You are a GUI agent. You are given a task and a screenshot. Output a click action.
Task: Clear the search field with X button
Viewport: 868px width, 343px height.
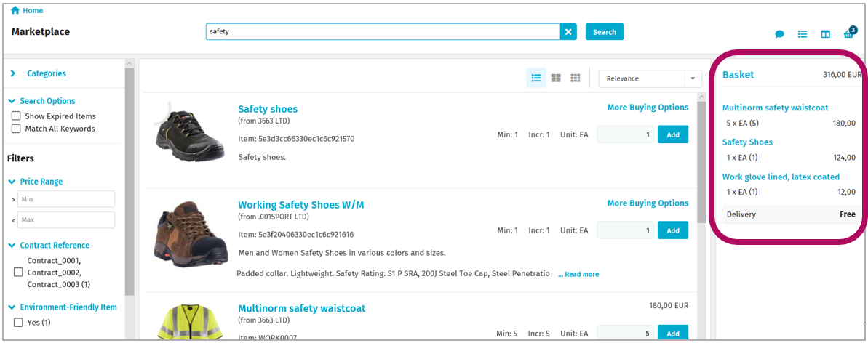(x=568, y=32)
